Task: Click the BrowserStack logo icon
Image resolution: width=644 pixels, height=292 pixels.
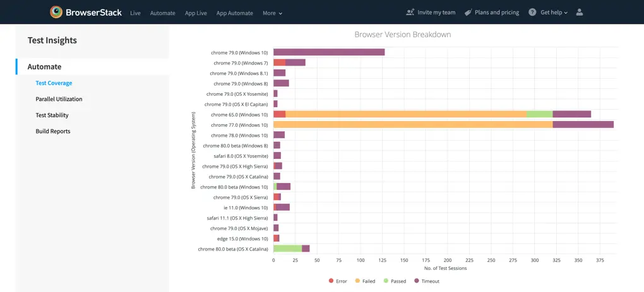Action: tap(56, 13)
